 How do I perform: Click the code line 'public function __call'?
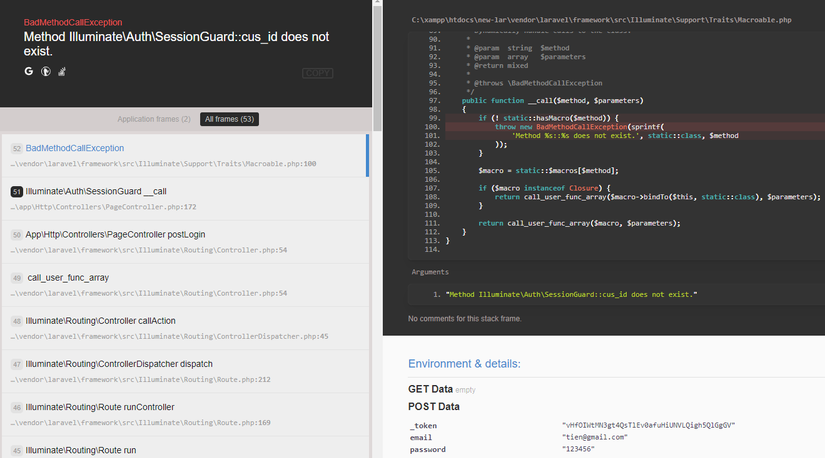click(x=552, y=101)
